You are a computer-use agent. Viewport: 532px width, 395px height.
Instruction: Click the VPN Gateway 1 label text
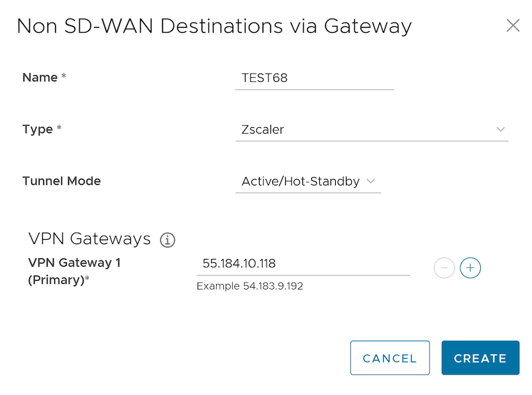(74, 263)
